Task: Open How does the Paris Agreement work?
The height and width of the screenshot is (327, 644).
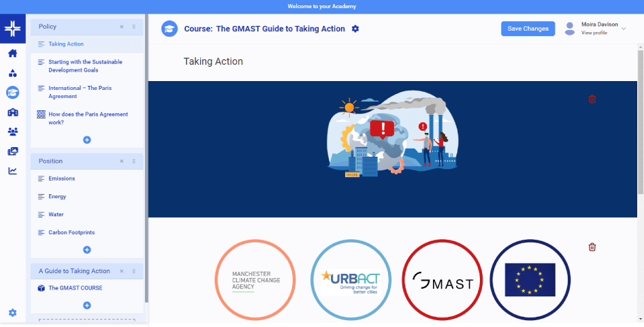Action: [87, 119]
